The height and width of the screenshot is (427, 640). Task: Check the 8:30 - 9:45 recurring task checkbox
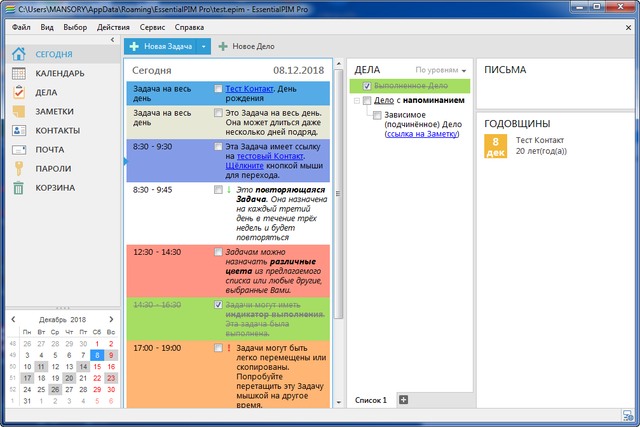(x=218, y=190)
